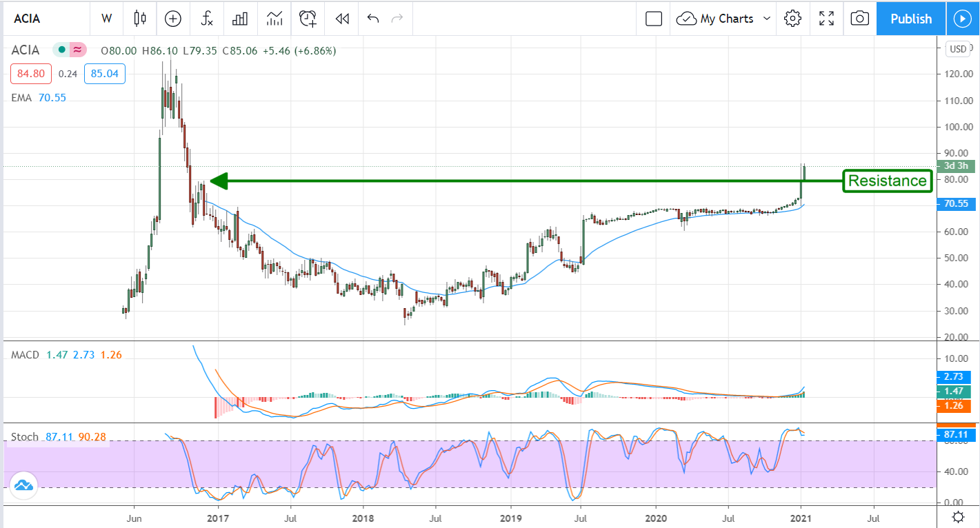Click the buy price 85.04 box
Image resolution: width=980 pixels, height=528 pixels.
pos(104,74)
